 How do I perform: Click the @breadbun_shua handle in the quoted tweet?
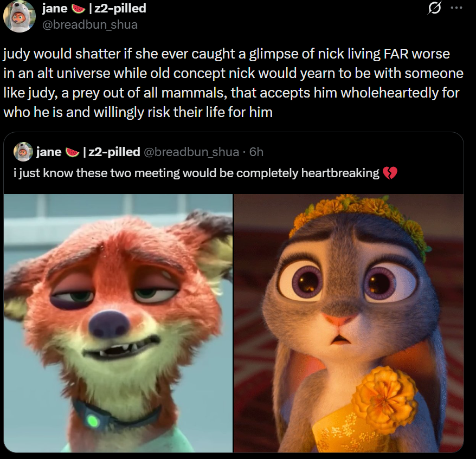(x=191, y=152)
